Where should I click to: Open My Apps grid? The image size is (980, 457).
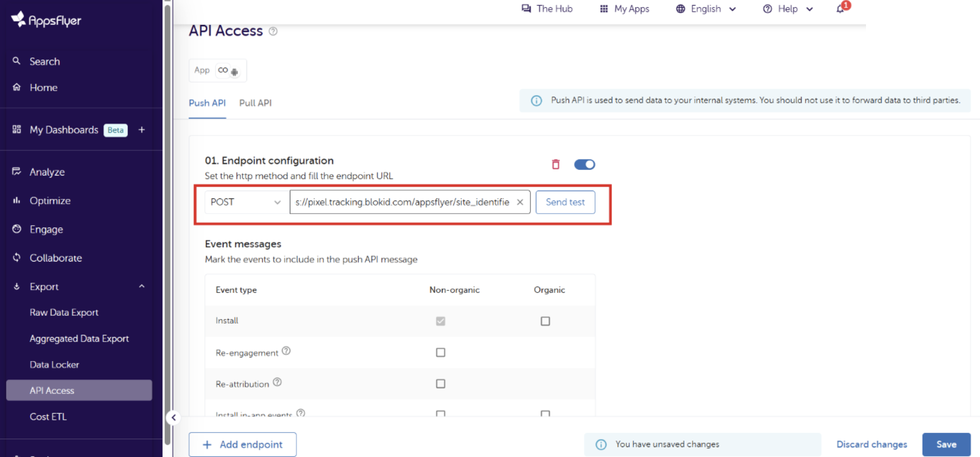[624, 8]
